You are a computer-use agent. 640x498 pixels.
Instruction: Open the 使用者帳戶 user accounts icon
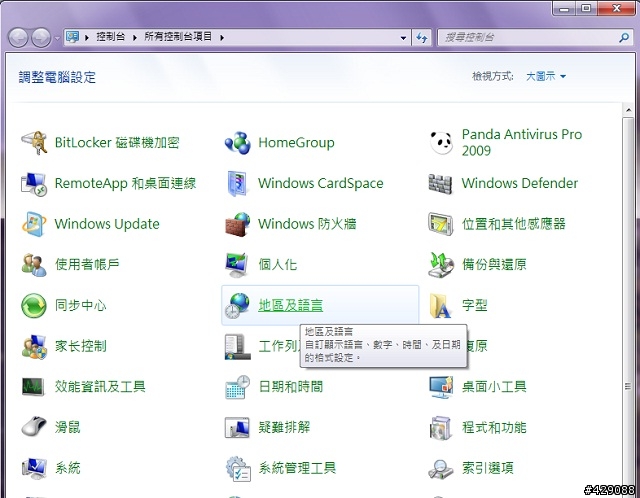click(x=34, y=265)
